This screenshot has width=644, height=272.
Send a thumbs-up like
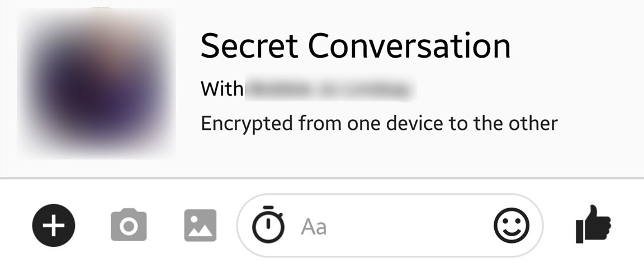(593, 224)
